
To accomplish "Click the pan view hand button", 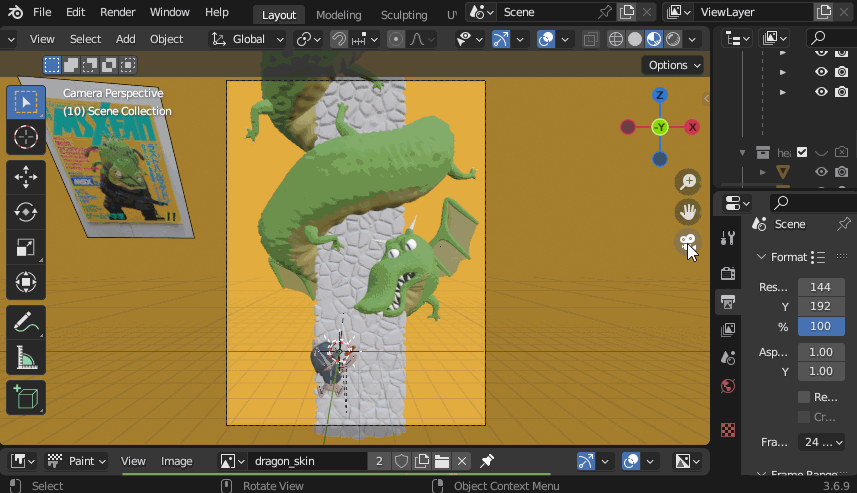I will [x=688, y=212].
